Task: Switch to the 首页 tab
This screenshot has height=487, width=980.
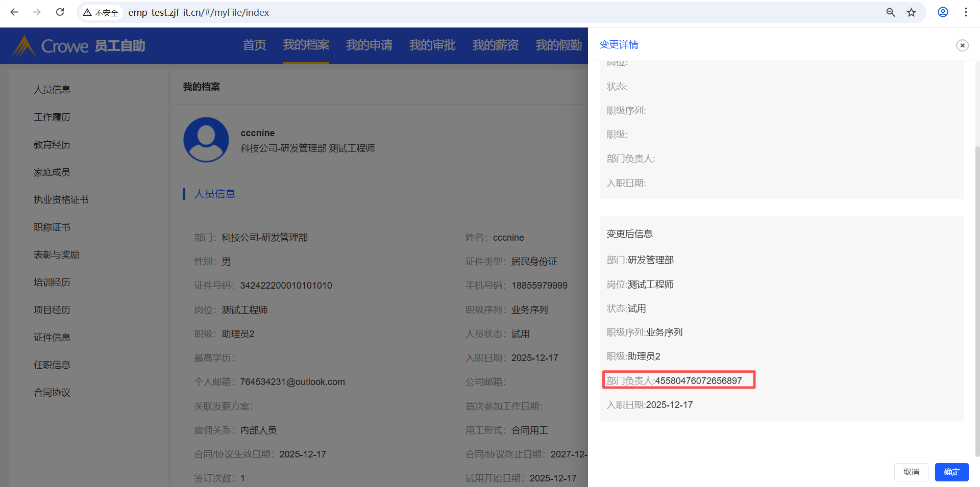Action: (254, 45)
